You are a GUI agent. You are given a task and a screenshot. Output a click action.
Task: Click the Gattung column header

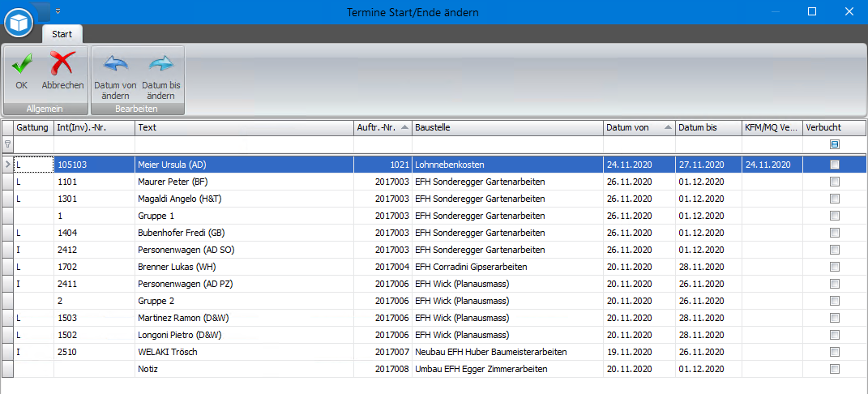(34, 127)
